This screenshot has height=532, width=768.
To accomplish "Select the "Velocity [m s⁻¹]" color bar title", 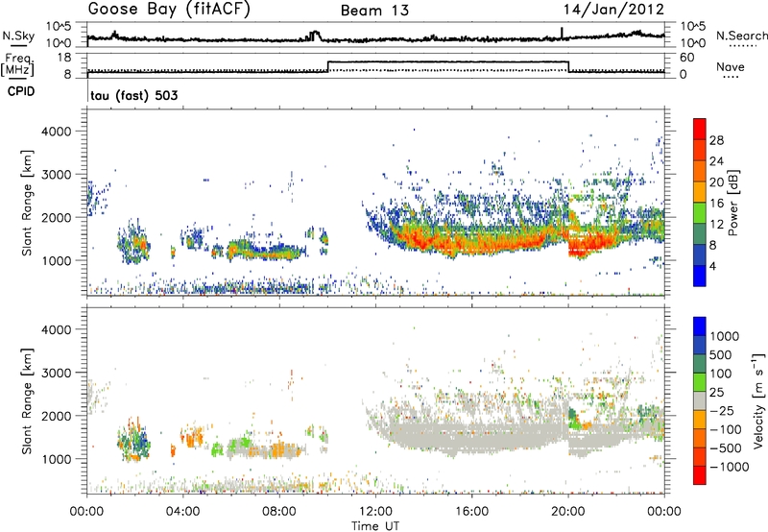I will [758, 400].
